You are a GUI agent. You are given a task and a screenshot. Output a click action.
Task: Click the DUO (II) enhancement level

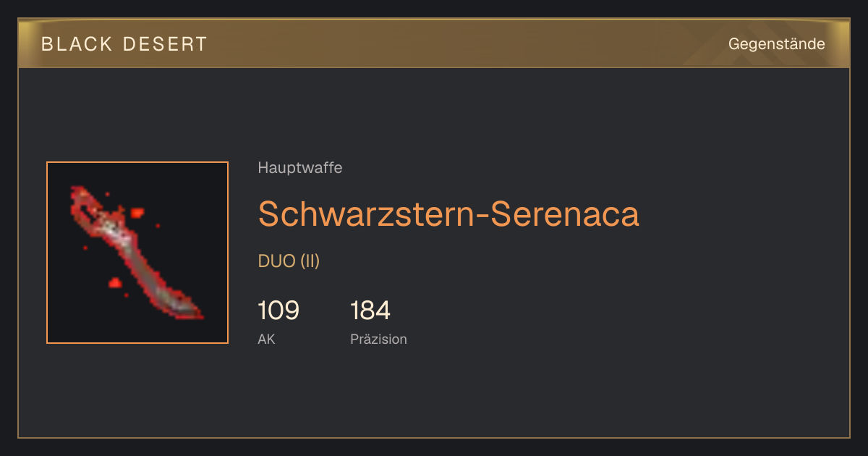(x=289, y=261)
